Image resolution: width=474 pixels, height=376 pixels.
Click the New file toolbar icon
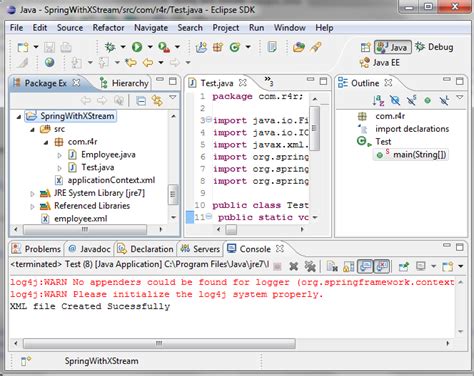tap(23, 47)
